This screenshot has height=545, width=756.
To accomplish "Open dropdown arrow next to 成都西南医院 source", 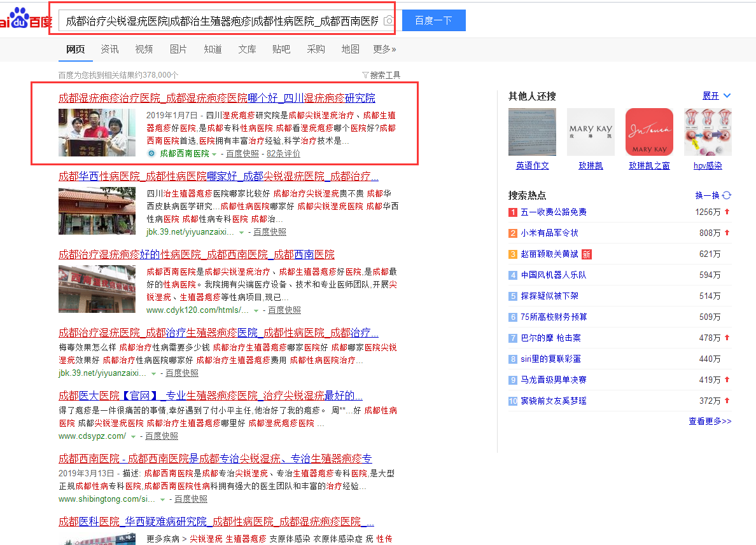I will coord(214,154).
